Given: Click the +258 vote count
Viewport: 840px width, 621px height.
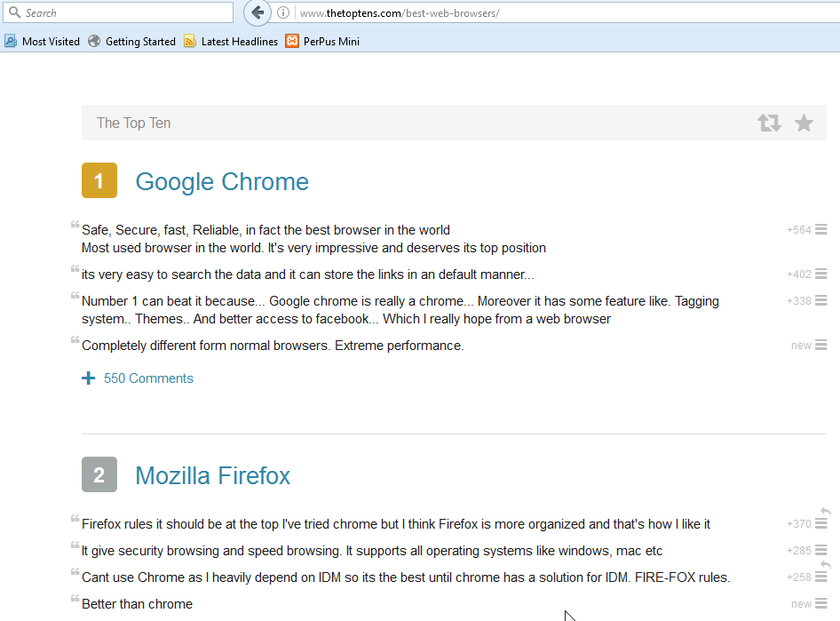Looking at the screenshot, I should [x=799, y=577].
